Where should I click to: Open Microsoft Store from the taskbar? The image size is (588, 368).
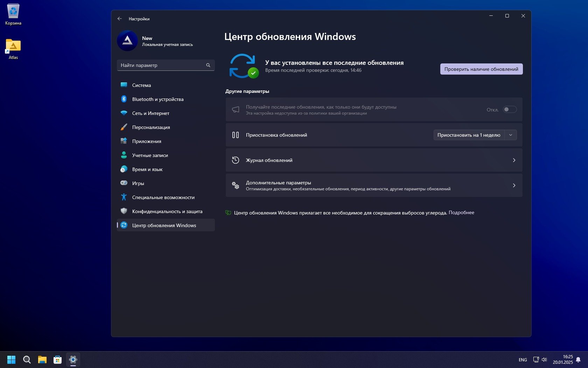click(x=58, y=360)
